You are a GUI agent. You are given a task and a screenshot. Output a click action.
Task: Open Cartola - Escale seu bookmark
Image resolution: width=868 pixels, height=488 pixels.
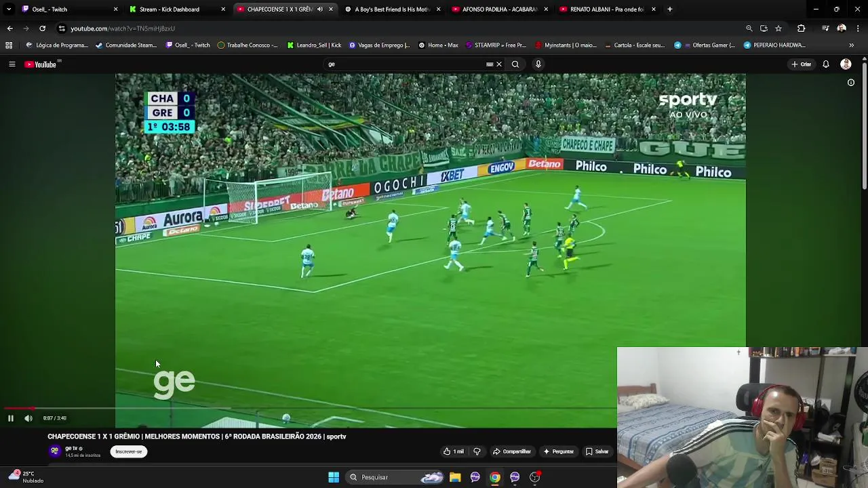pyautogui.click(x=634, y=45)
